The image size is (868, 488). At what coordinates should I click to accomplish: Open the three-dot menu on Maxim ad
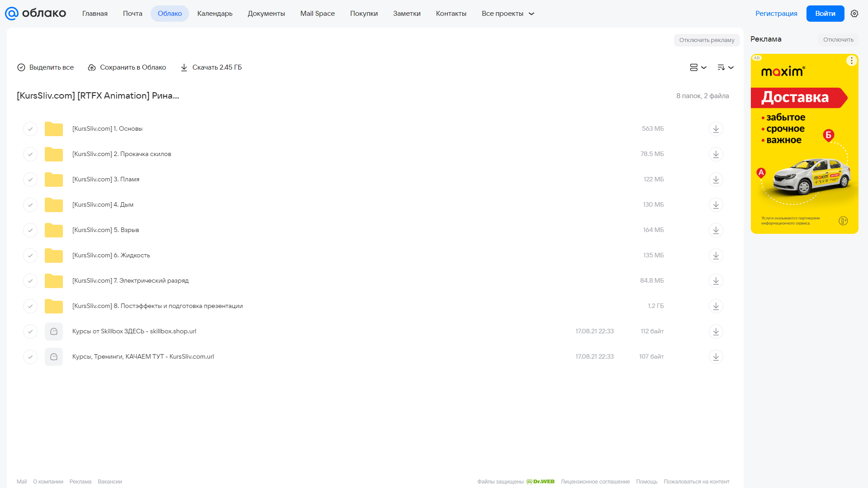[851, 61]
